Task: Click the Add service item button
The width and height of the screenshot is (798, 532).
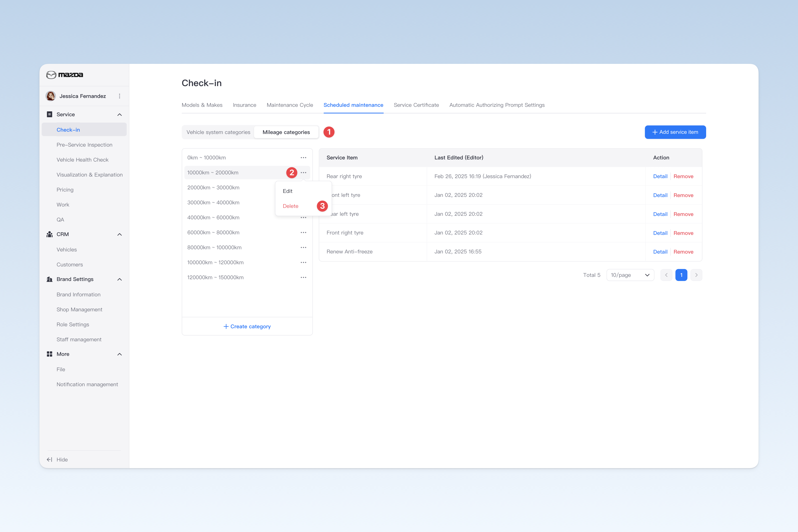Action: (675, 132)
